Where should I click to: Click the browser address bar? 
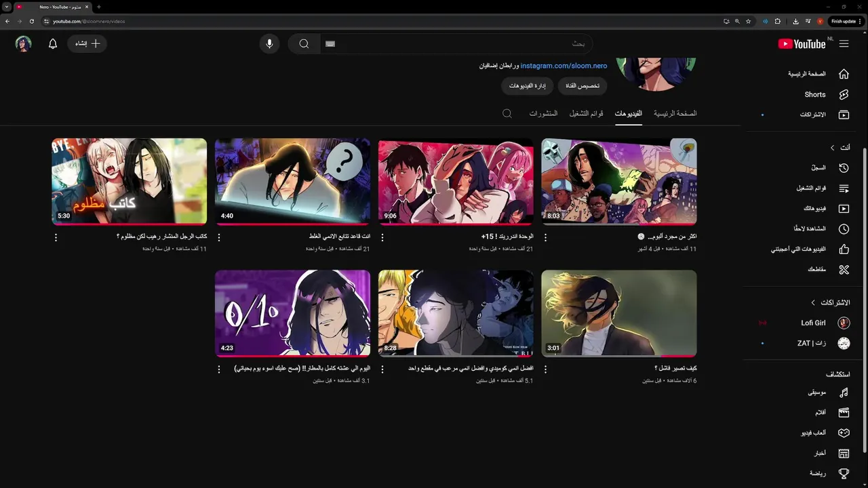tap(380, 21)
